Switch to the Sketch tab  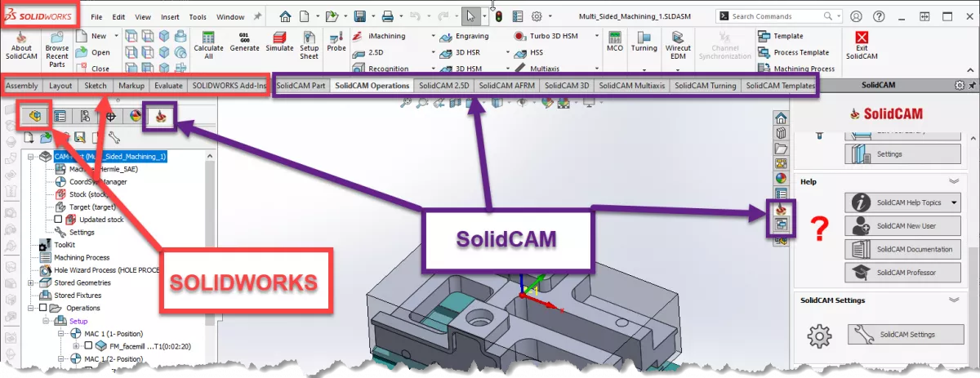point(96,85)
